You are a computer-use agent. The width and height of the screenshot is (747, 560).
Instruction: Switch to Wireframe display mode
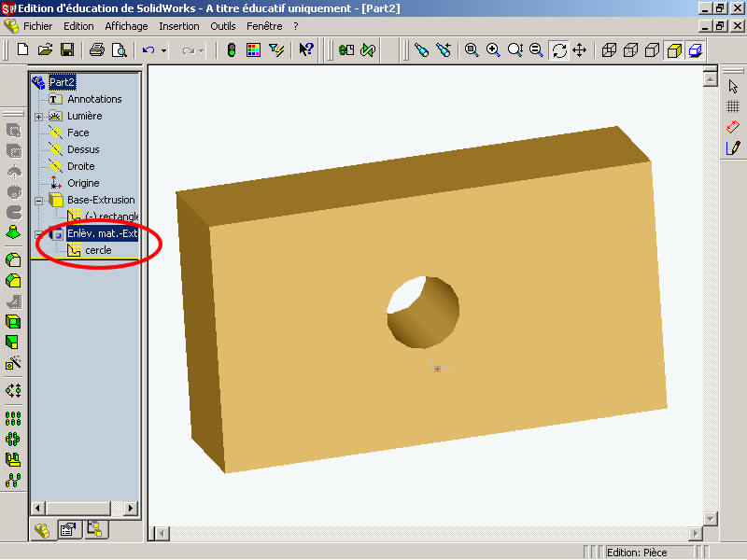click(x=609, y=49)
